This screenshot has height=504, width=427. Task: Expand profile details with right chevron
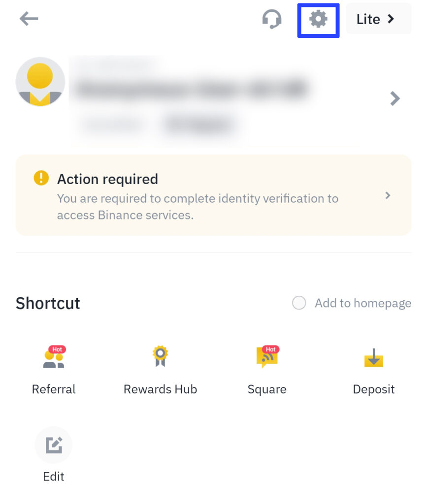pyautogui.click(x=395, y=98)
